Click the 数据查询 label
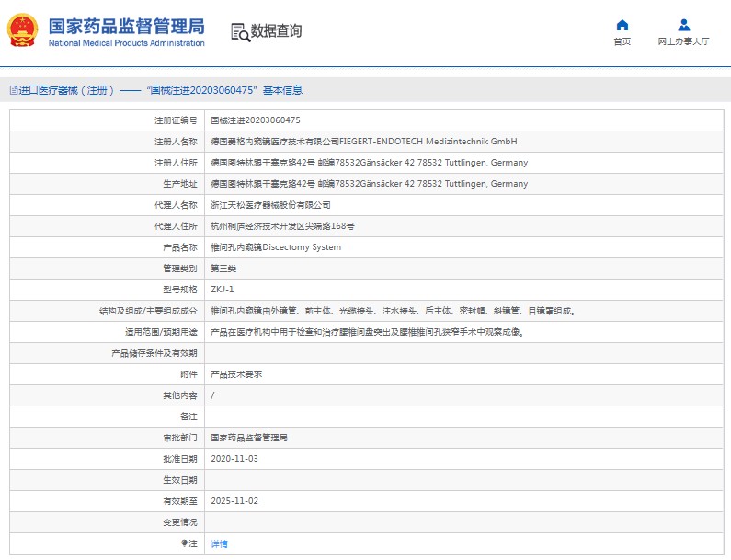The image size is (731, 560). coord(276,31)
